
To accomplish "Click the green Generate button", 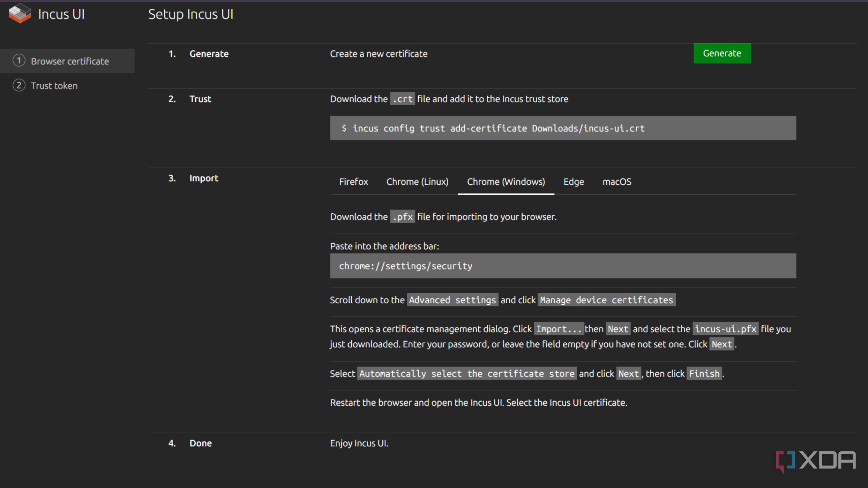I will coord(722,53).
